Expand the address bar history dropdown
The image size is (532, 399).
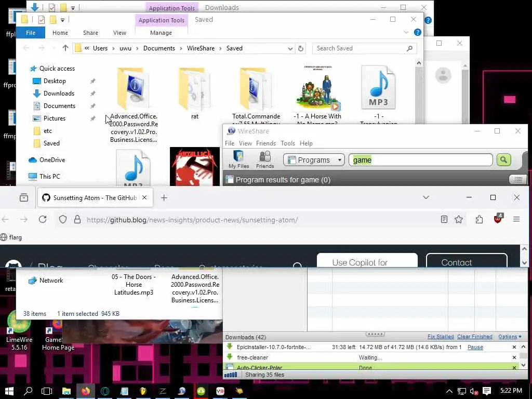click(290, 48)
